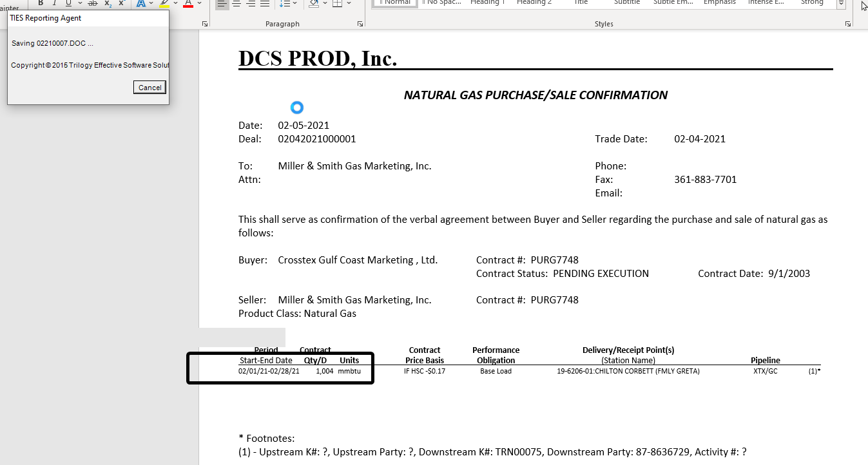This screenshot has width=868, height=465.
Task: Apply subscript formatting
Action: (108, 3)
